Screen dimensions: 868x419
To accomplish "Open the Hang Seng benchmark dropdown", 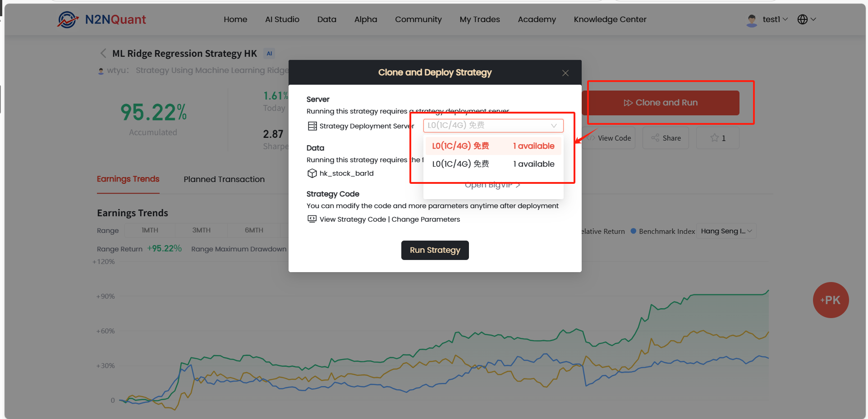I will tap(726, 231).
